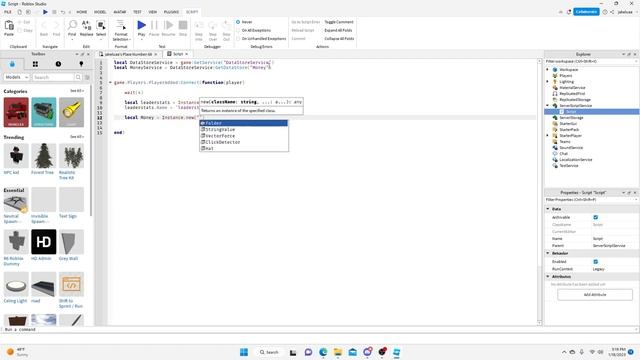Click the Step Over debugger icon
640x360 pixels.
pos(213,26)
